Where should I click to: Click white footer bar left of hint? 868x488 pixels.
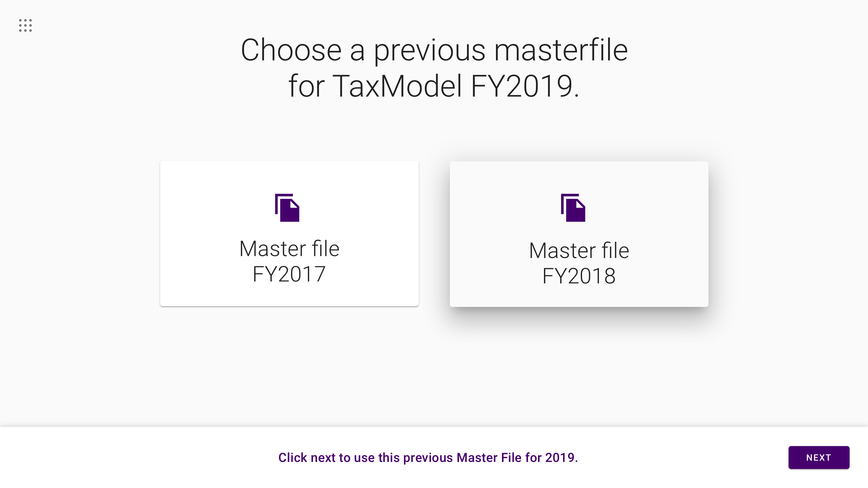pyautogui.click(x=135, y=458)
